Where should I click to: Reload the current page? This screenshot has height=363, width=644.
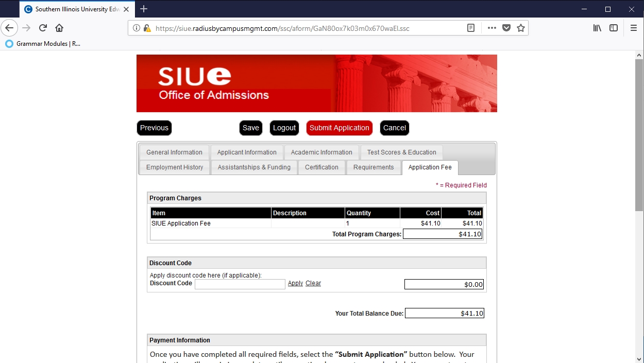click(x=43, y=28)
